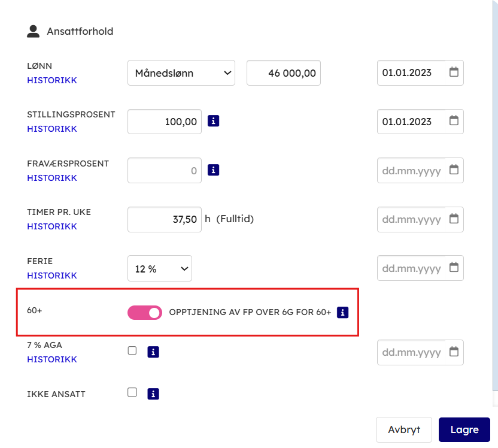Tick the Ikke ansatt checkbox
The image size is (498, 448).
(132, 393)
